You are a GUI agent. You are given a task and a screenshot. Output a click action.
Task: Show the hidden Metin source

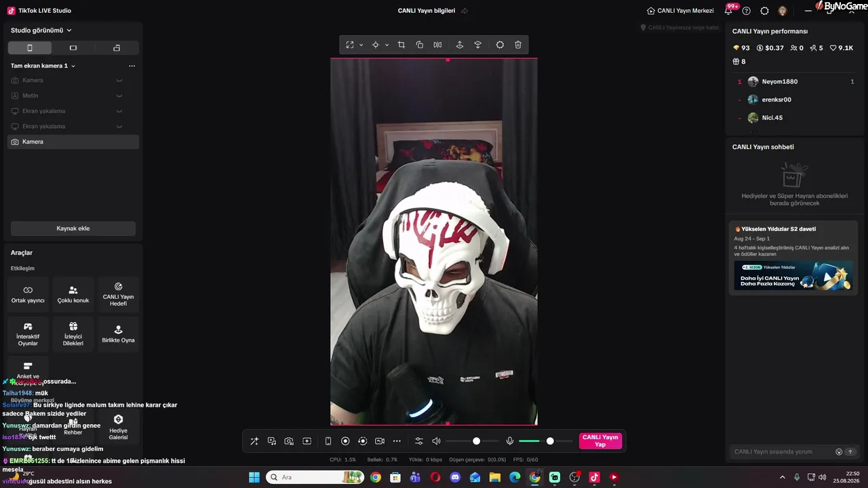coord(119,96)
